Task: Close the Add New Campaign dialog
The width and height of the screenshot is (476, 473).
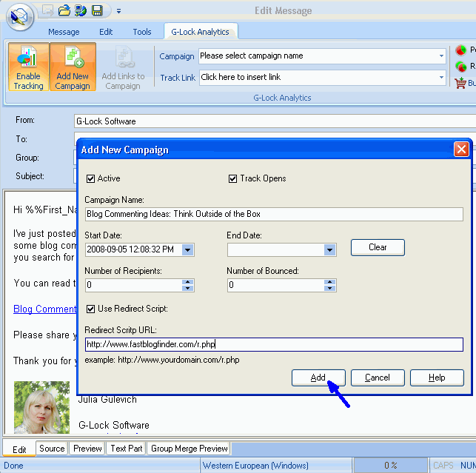Action: [x=461, y=150]
